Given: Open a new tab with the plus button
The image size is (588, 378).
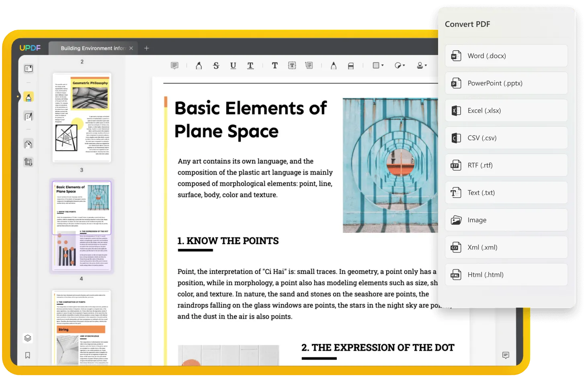Looking at the screenshot, I should click(x=147, y=48).
